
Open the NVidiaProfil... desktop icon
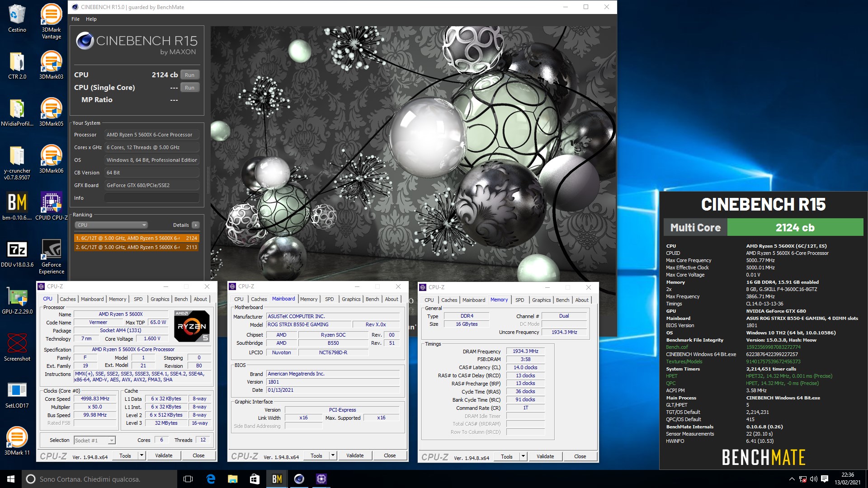[17, 113]
